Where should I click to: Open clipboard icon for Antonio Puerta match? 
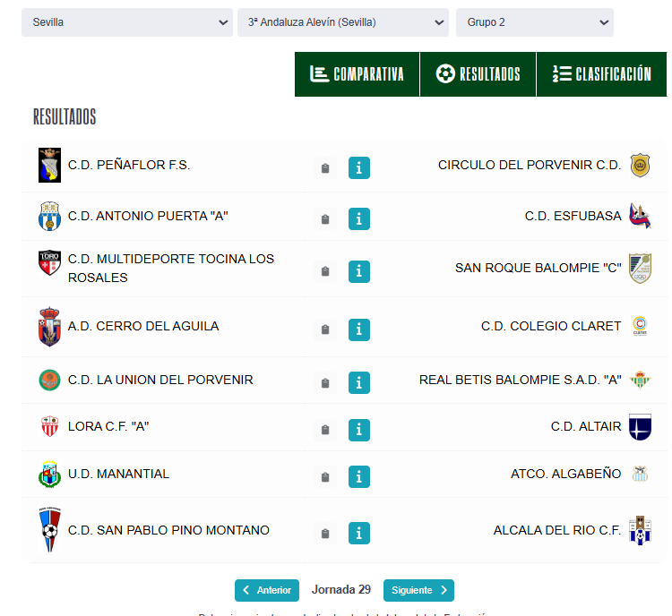point(325,219)
